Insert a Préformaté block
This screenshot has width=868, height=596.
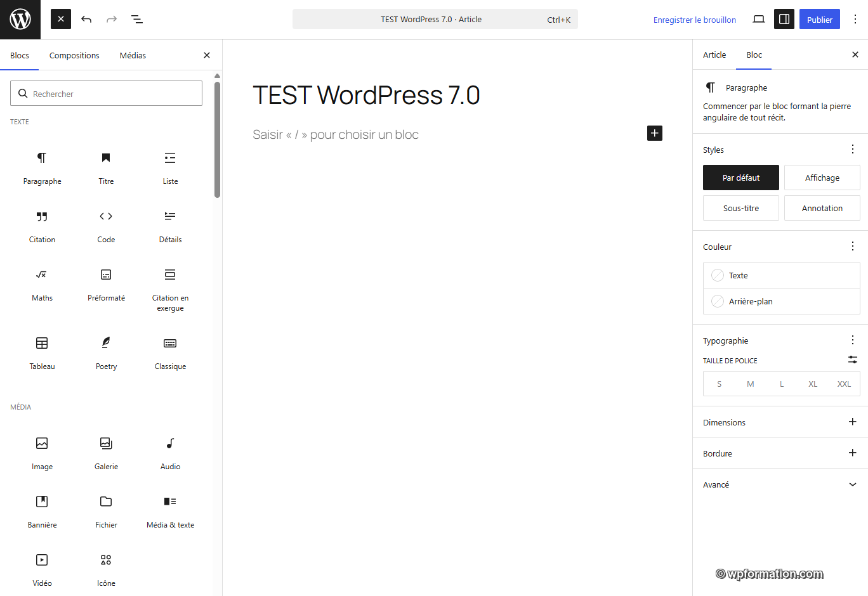click(x=106, y=284)
